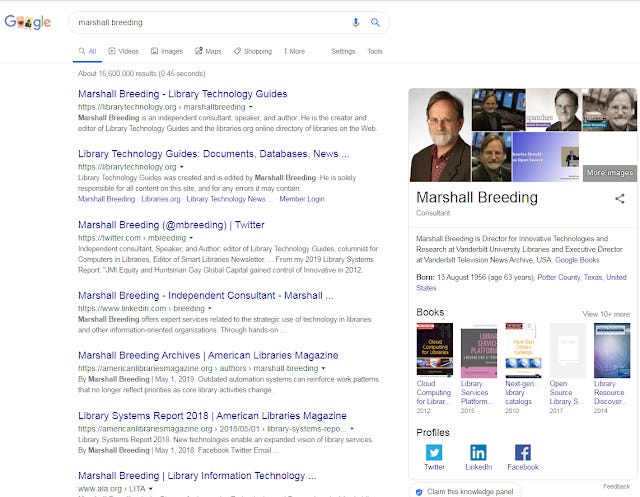The height and width of the screenshot is (497, 640).
Task: Open Cloud Computing for Libraries book cover
Action: [x=435, y=349]
